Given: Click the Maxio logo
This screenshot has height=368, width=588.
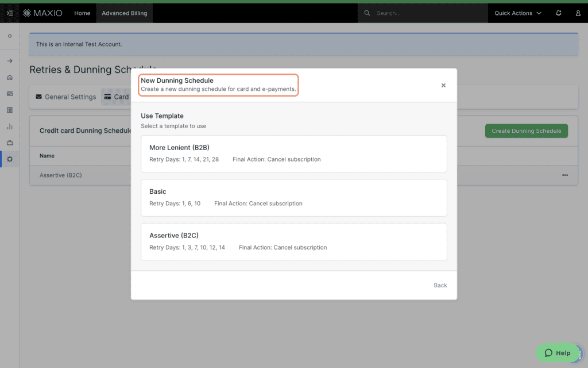Looking at the screenshot, I should click(42, 13).
